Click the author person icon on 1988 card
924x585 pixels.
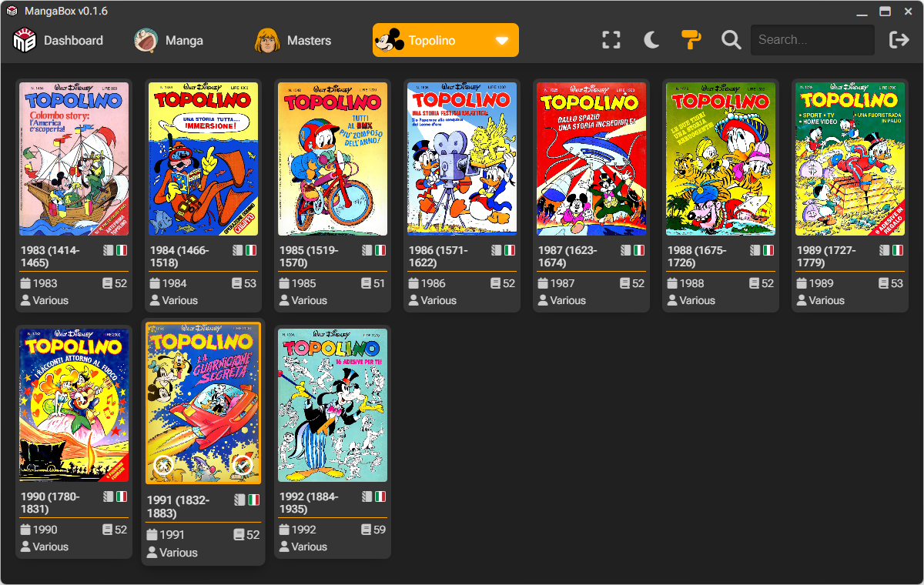(672, 300)
